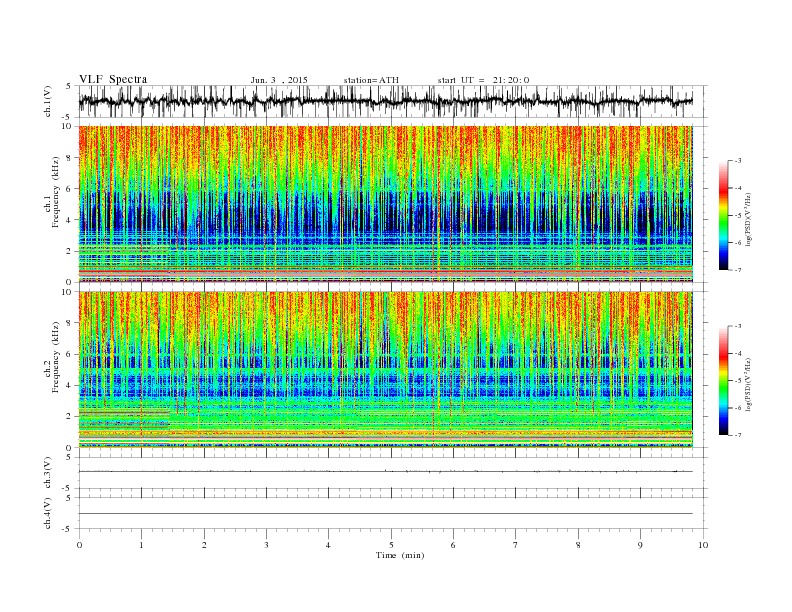The width and height of the screenshot is (792, 612).
Task: Click the "ch.4(V)" axis label
Action: [x=48, y=513]
